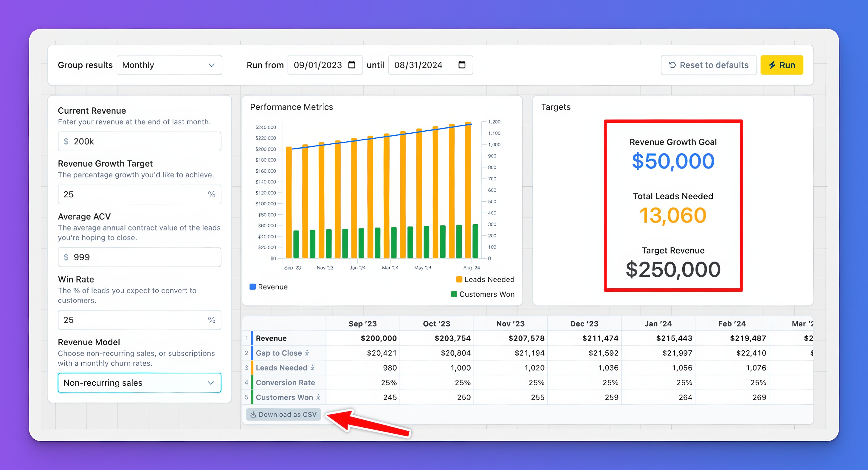Click the download icon in the CSV button
The height and width of the screenshot is (470, 868).
click(253, 414)
